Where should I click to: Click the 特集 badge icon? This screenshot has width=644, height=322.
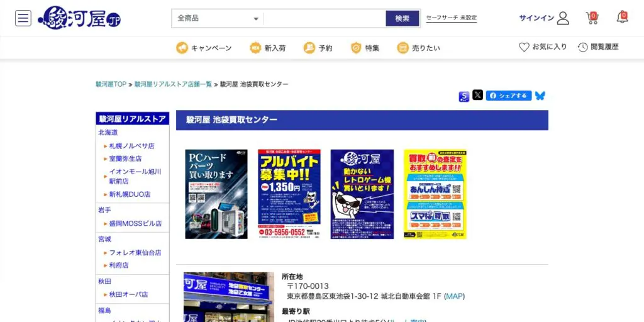click(356, 48)
